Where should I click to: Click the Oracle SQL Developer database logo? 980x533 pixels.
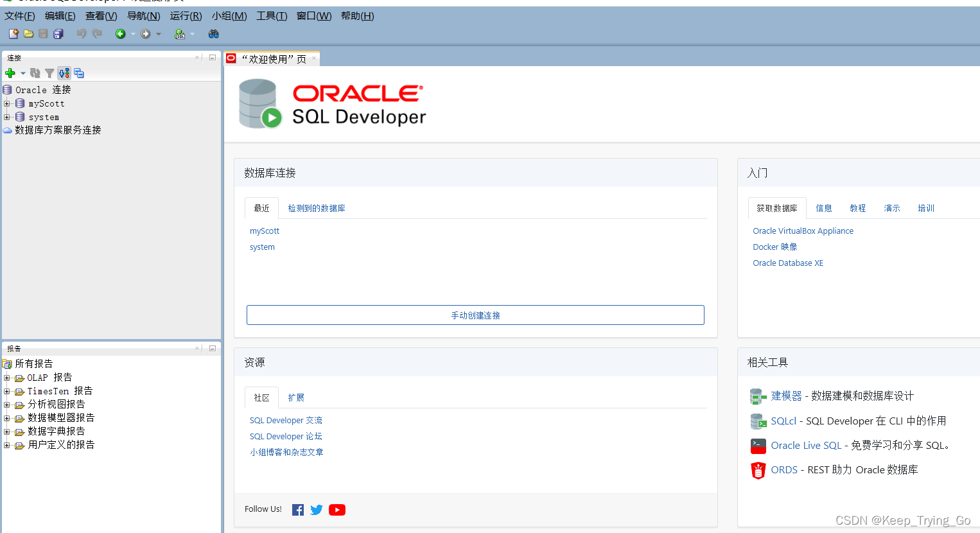click(x=260, y=103)
